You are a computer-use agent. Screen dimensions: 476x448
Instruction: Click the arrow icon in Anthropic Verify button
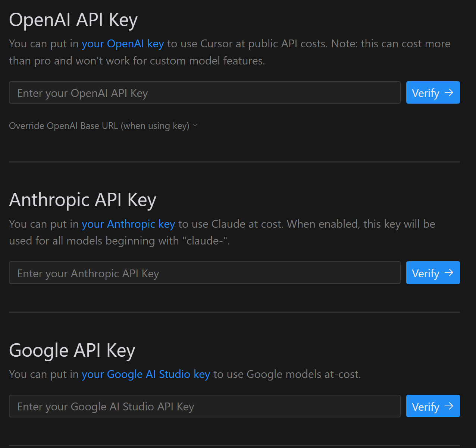(449, 273)
